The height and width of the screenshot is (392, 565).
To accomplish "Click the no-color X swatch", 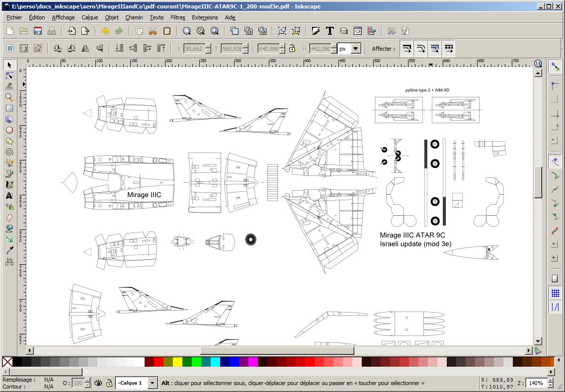I will click(7, 362).
